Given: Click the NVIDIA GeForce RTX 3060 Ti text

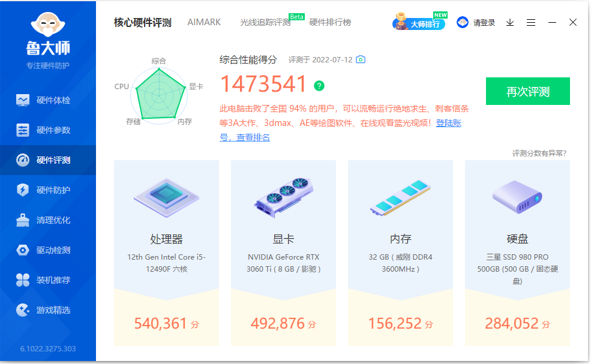Looking at the screenshot, I should click(283, 263).
